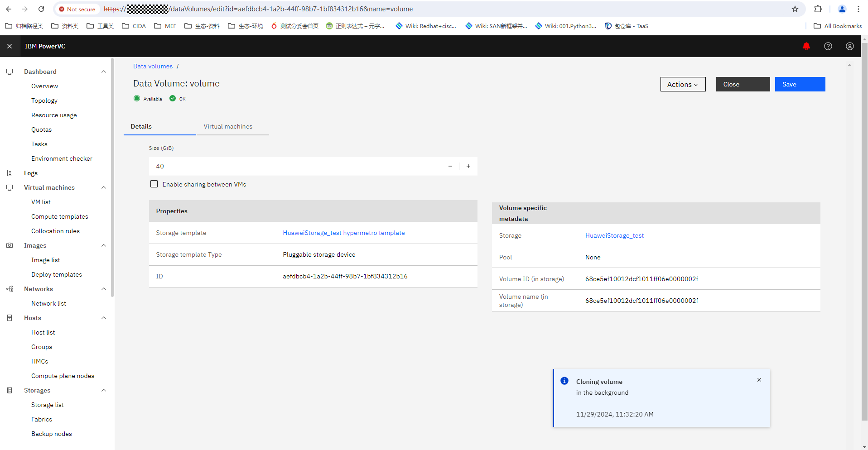Open Network list in sidebar
The height and width of the screenshot is (450, 868).
[48, 303]
